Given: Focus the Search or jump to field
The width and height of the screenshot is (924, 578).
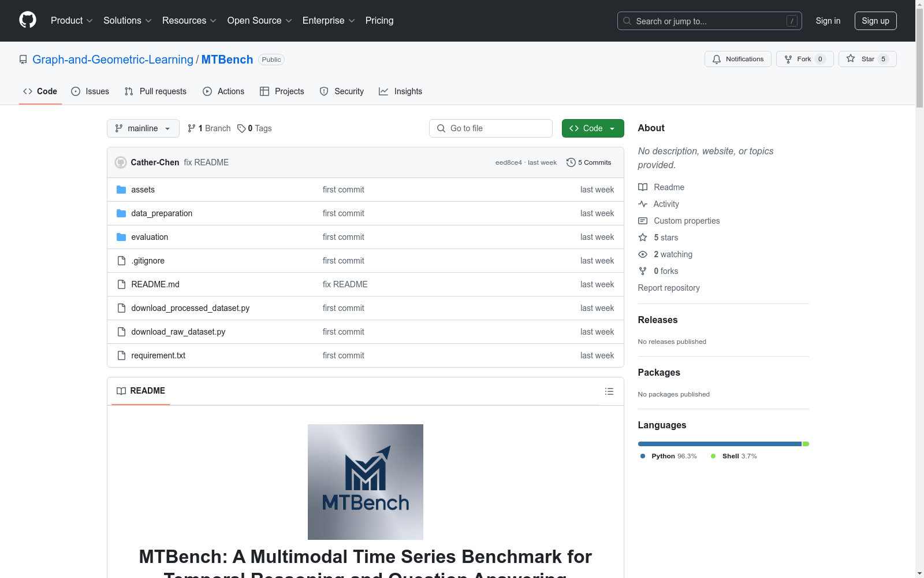Looking at the screenshot, I should 710,21.
